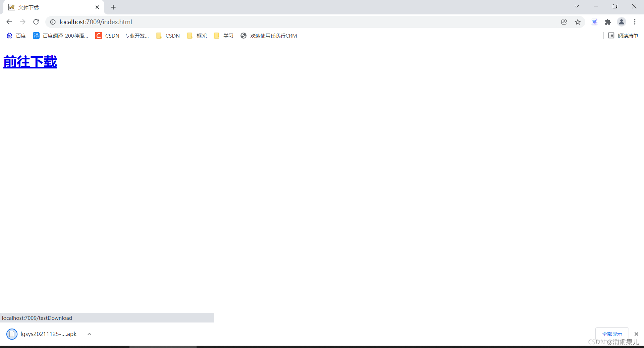Close the downloads bar

[x=636, y=334]
